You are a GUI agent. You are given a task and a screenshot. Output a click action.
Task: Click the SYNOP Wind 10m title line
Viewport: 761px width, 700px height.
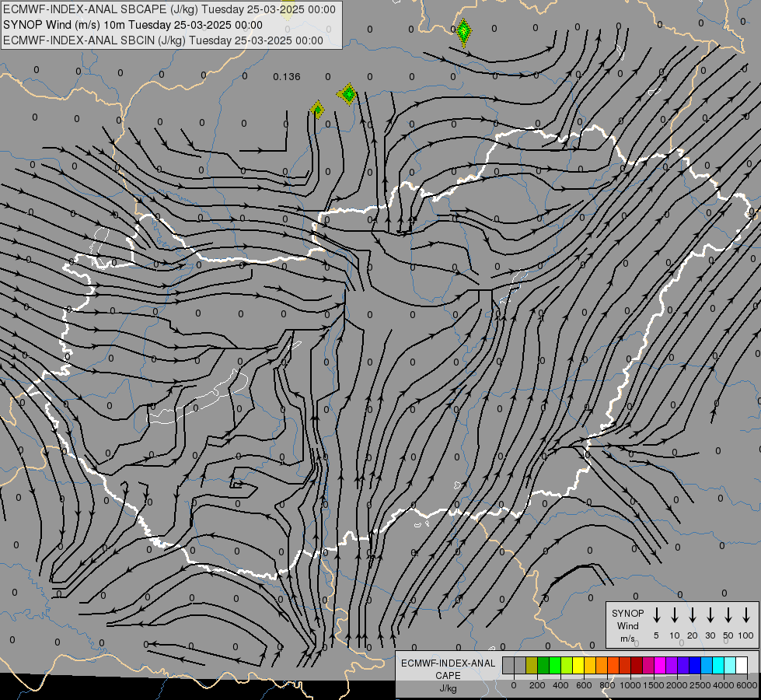tap(132, 25)
